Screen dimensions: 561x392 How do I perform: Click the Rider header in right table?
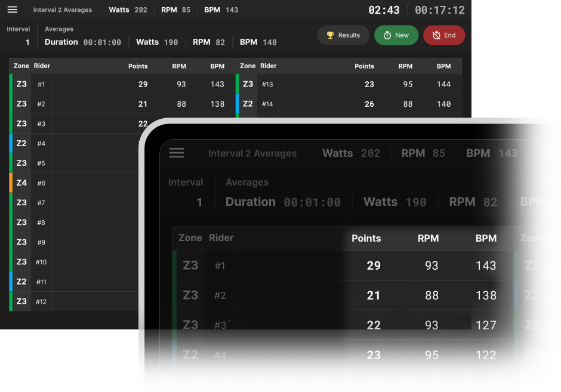pyautogui.click(x=269, y=66)
